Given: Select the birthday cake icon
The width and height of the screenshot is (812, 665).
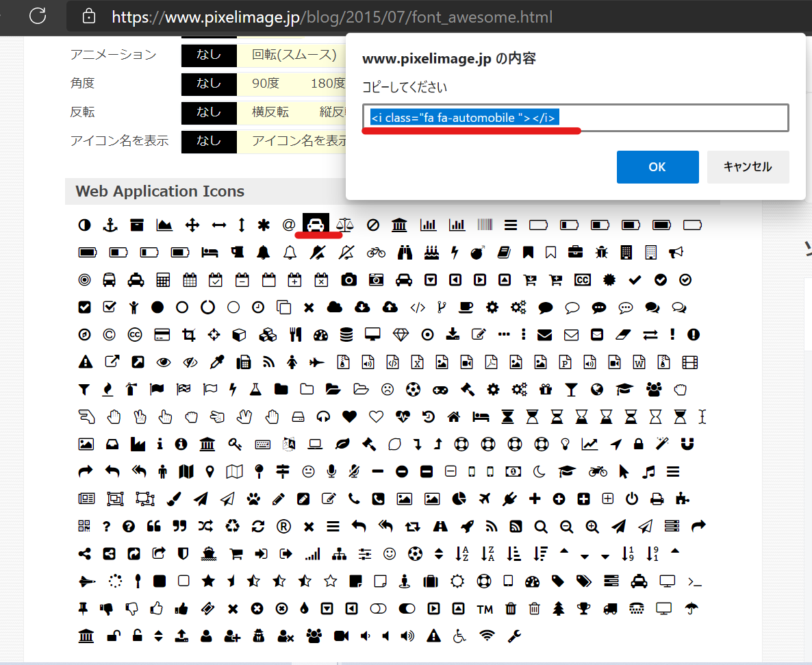Looking at the screenshot, I should tap(431, 253).
